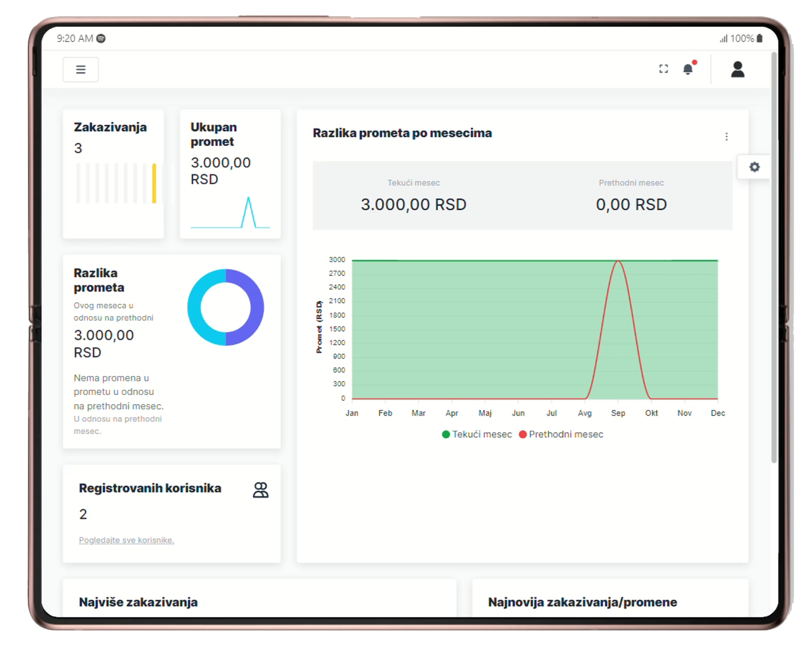
Task: Click the Sep peak on revenue chart
Action: [618, 261]
